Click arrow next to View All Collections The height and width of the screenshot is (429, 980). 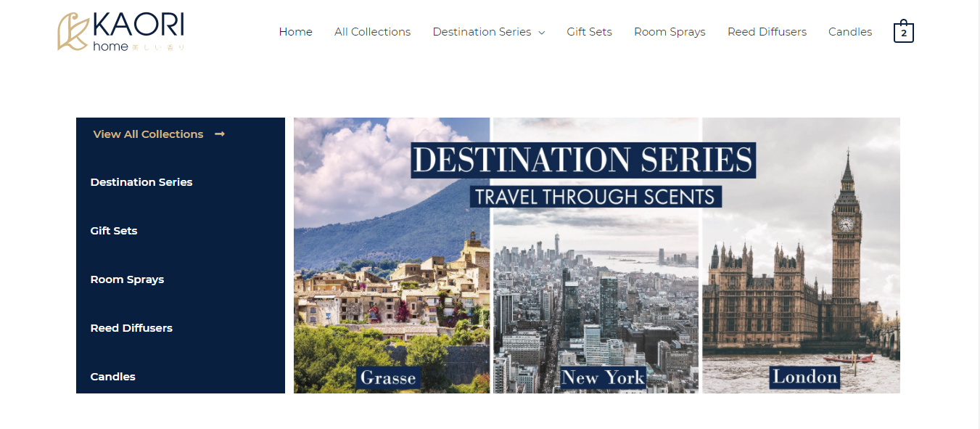[220, 134]
